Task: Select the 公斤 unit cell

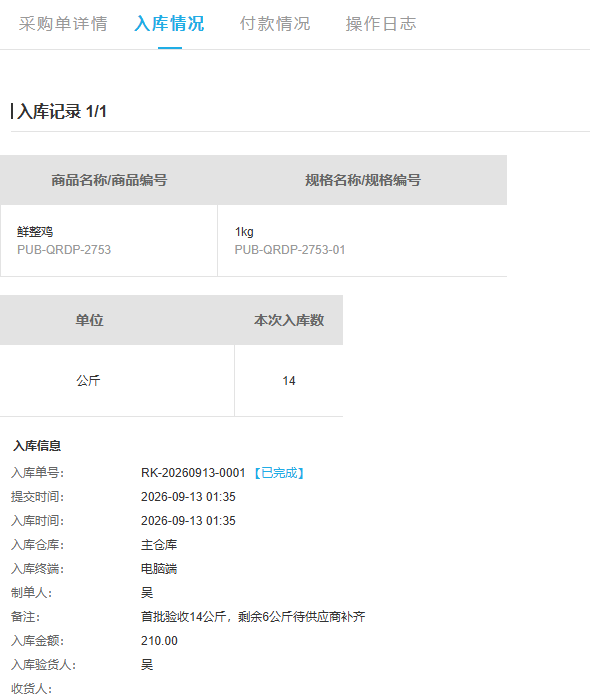Action: 88,380
